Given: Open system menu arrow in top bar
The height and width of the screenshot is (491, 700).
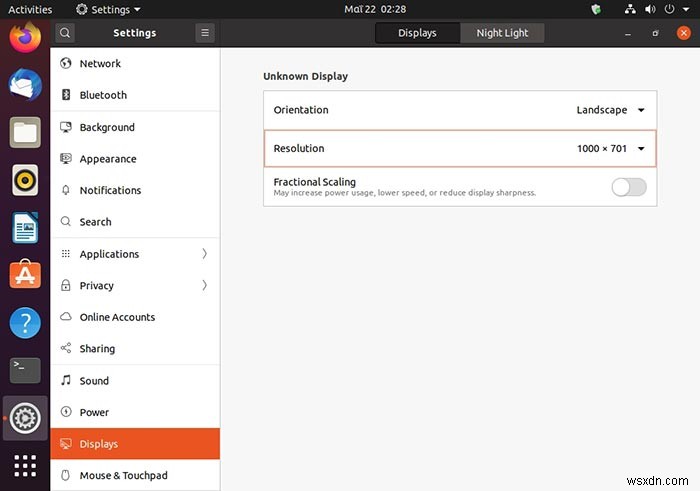Looking at the screenshot, I should coord(686,9).
